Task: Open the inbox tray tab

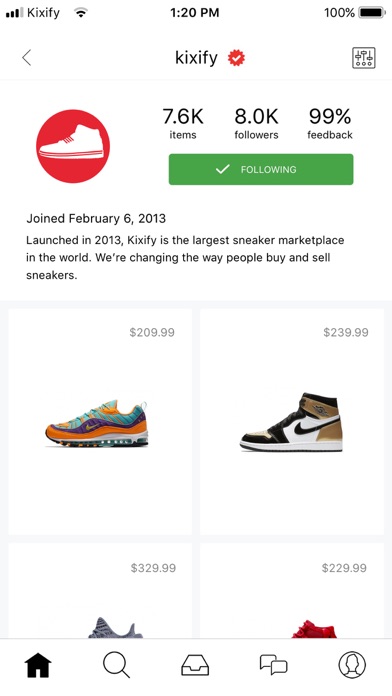Action: (x=195, y=665)
